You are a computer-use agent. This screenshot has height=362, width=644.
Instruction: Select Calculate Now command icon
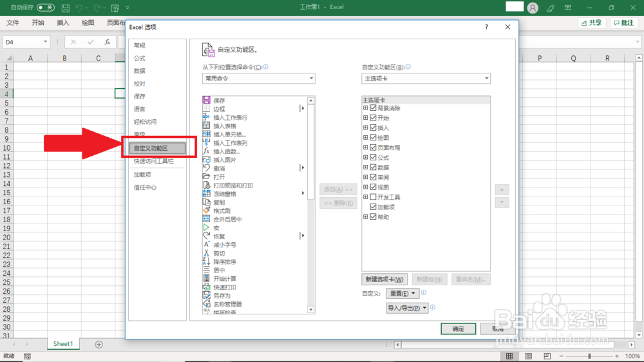(206, 279)
